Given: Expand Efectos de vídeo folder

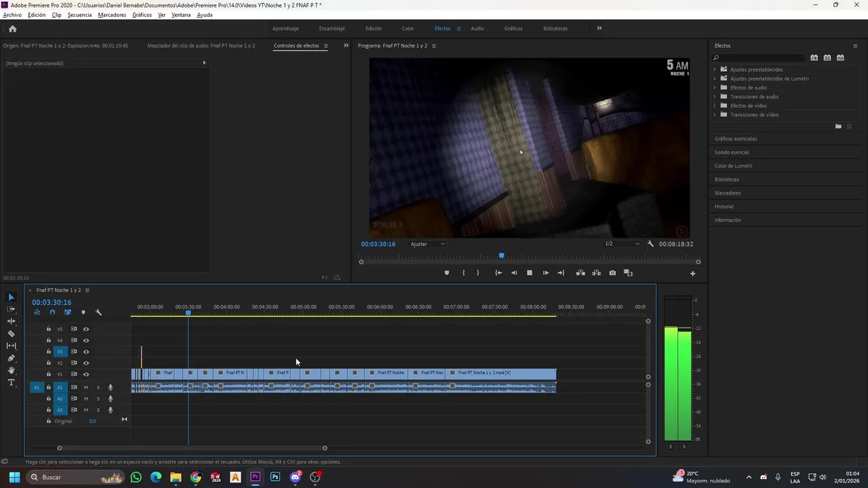Looking at the screenshot, I should tap(714, 106).
